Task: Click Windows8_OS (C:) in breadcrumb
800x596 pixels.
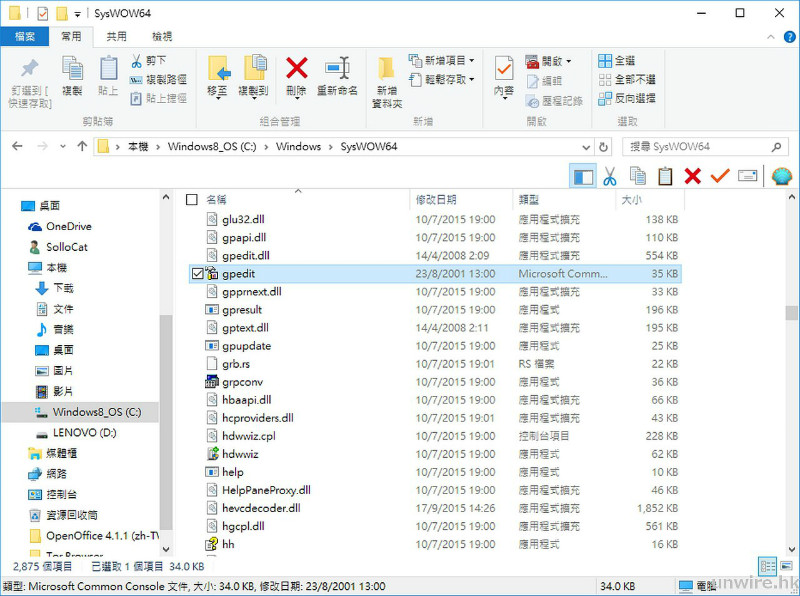Action: (x=212, y=146)
